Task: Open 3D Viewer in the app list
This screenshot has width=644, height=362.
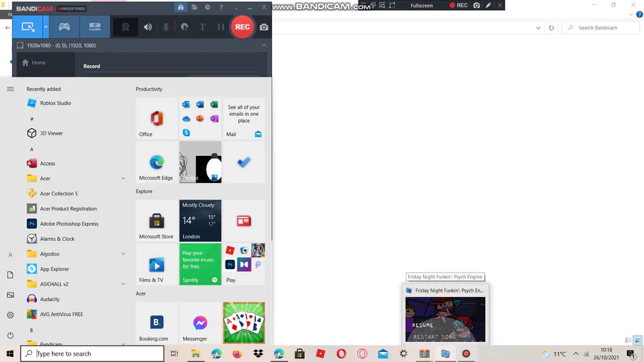Action: tap(51, 133)
